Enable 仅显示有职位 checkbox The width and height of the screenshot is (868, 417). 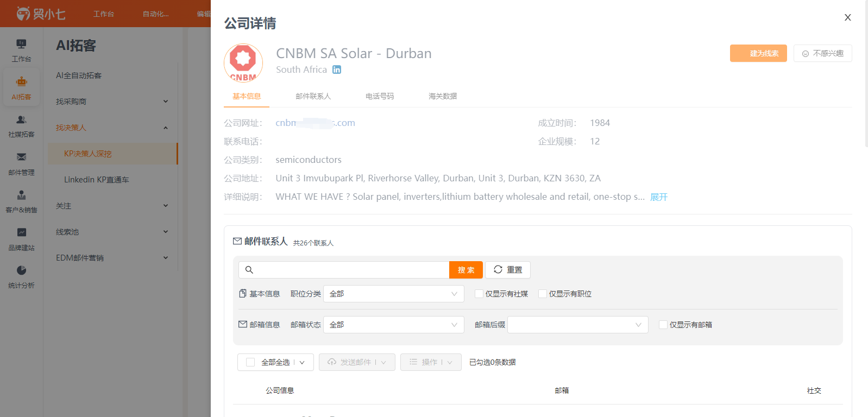click(x=543, y=294)
